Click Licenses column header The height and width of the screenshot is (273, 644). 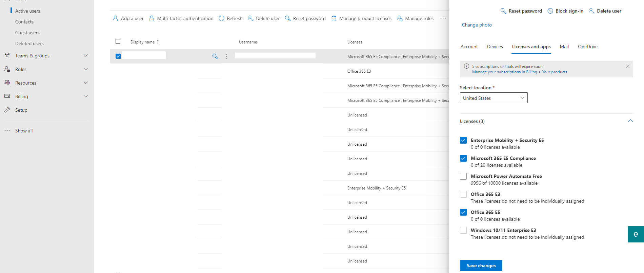(355, 42)
